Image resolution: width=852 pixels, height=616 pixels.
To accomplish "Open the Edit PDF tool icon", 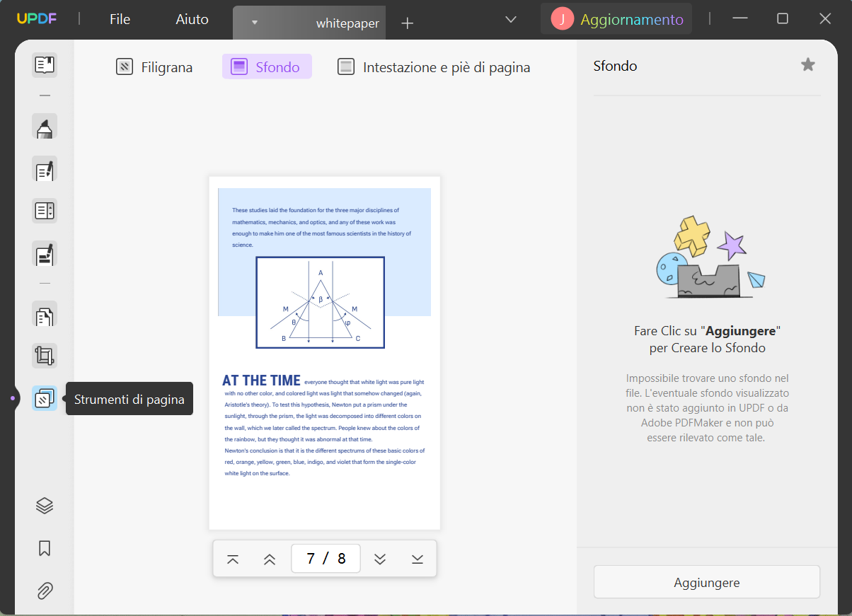I will (x=45, y=169).
